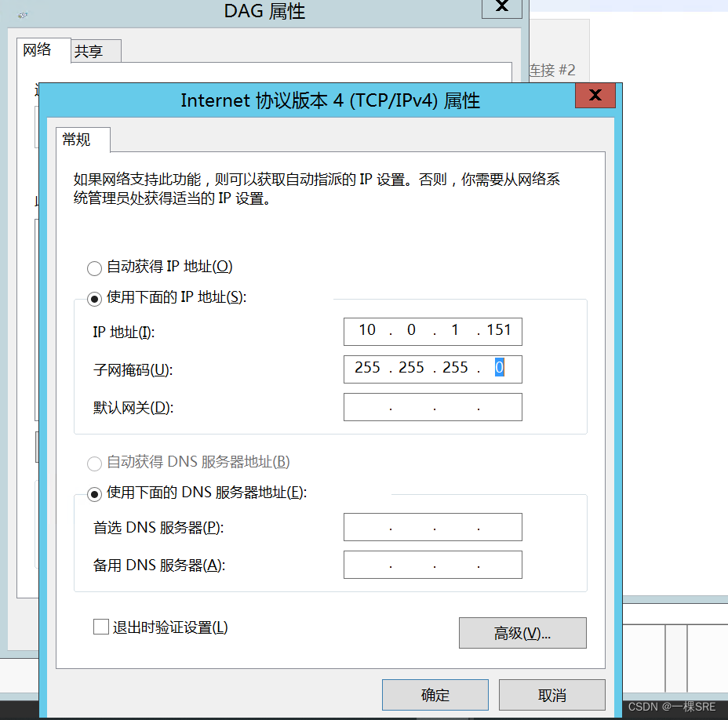Click the 确定 button to confirm

(435, 695)
